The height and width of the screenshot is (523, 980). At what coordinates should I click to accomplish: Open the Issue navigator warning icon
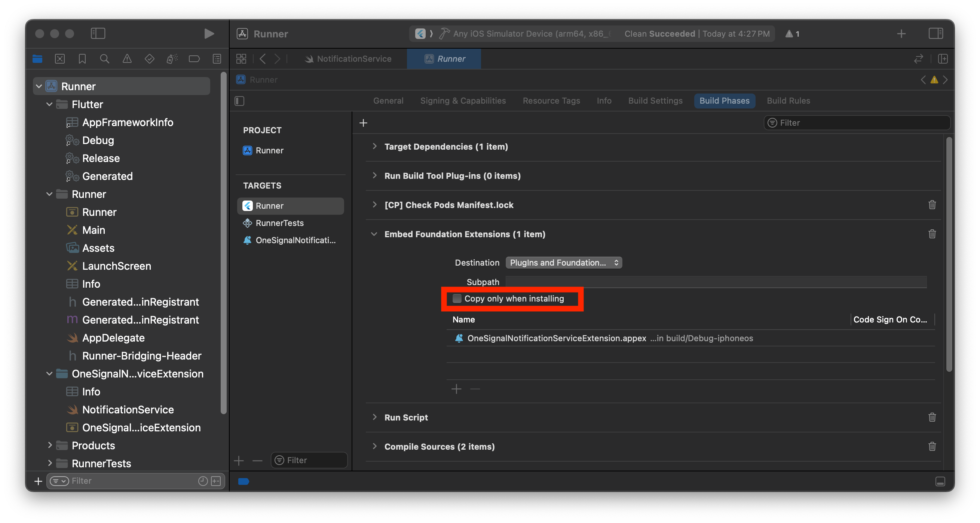pos(127,59)
